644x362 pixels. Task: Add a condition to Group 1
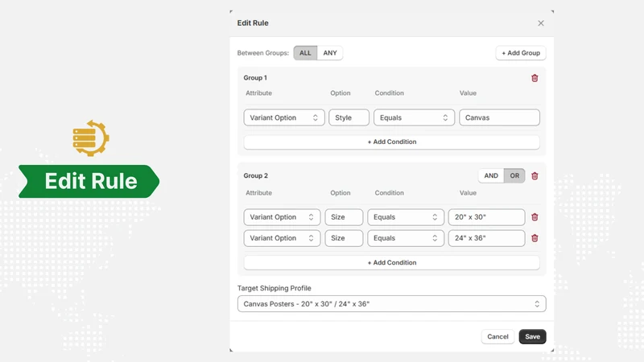(391, 142)
